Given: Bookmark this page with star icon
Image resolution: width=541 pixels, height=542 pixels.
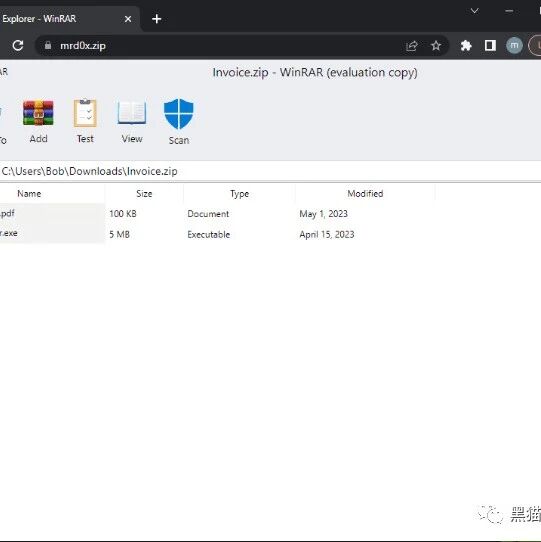Looking at the screenshot, I should pos(436,46).
